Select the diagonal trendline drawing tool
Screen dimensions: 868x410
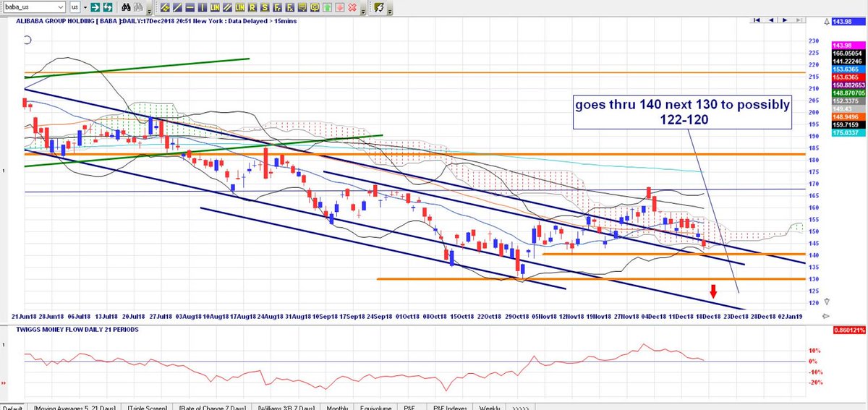coord(177,7)
